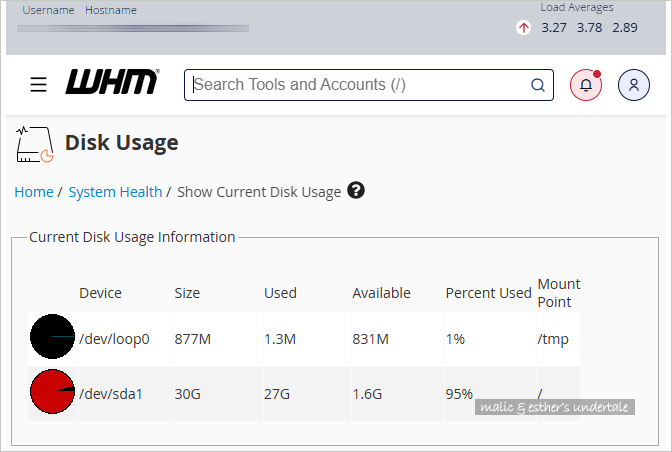This screenshot has height=452, width=672.
Task: Click the red /dev/sda1 pie chart
Action: pyautogui.click(x=52, y=393)
